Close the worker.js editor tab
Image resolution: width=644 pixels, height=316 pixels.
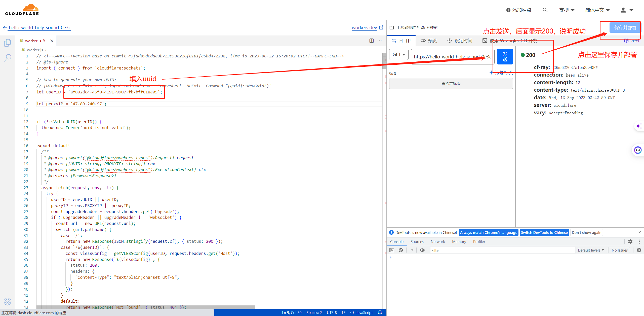click(52, 41)
